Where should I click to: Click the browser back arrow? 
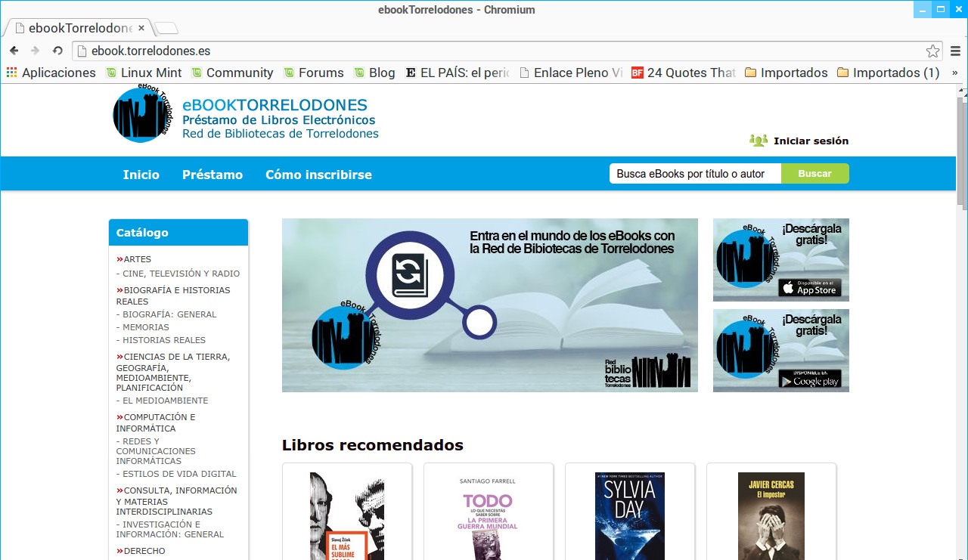[14, 51]
